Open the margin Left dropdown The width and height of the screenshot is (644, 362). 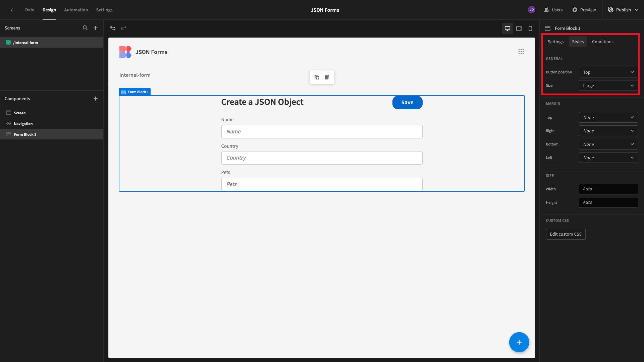608,158
